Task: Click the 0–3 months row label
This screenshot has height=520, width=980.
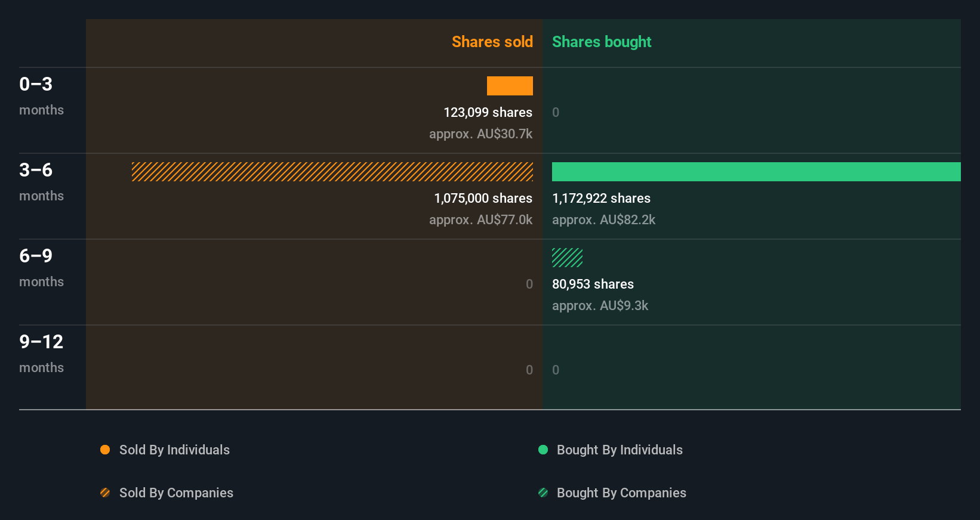Action: point(41,96)
